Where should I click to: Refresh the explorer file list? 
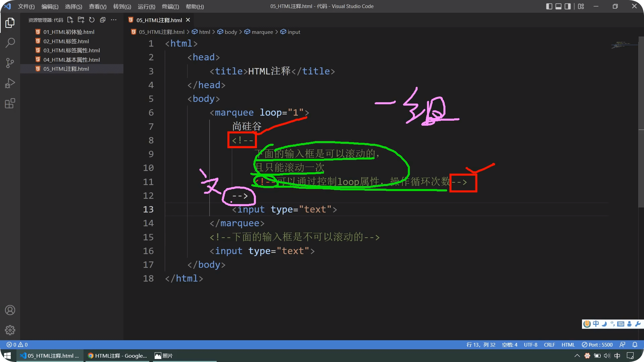coord(92,20)
